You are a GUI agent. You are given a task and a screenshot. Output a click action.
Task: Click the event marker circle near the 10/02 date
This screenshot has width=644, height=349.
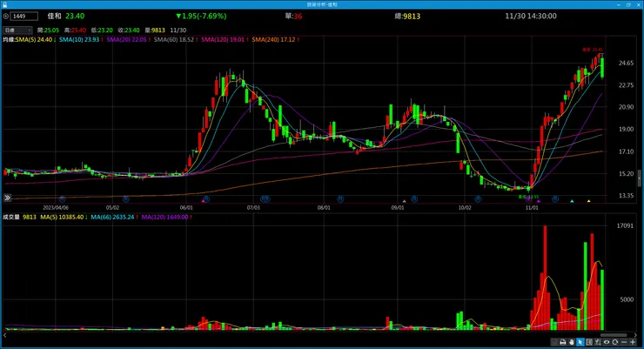478,199
